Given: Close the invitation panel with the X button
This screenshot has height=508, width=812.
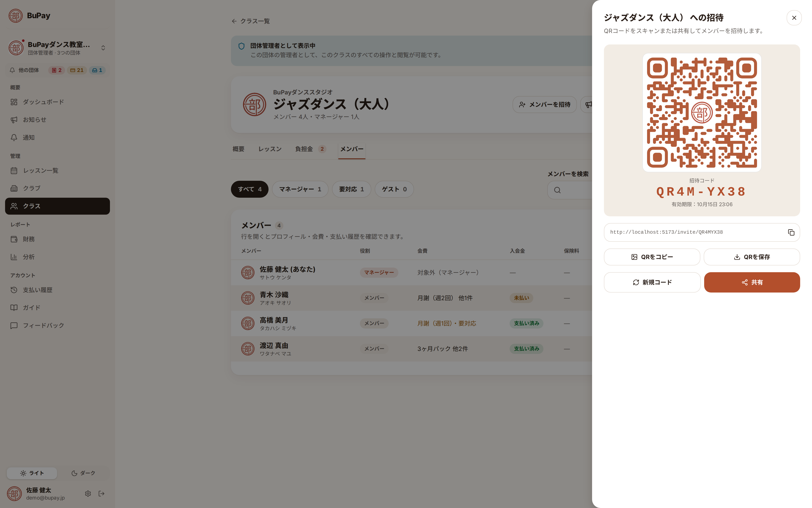Looking at the screenshot, I should (794, 18).
